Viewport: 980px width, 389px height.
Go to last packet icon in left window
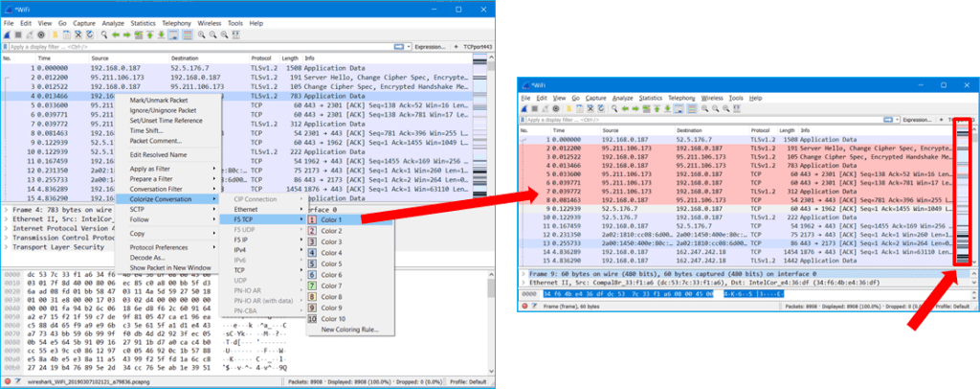(161, 35)
